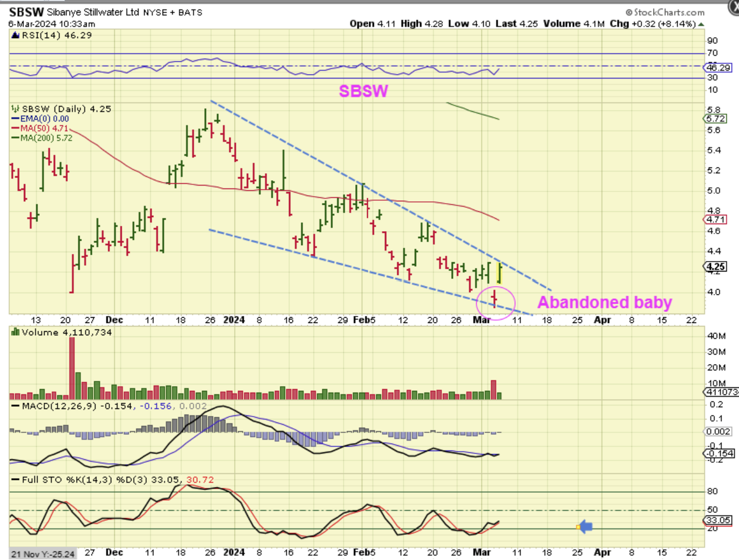739x560 pixels.
Task: Click the RSI indicator icon beside RSI(14)
Action: click(16, 35)
